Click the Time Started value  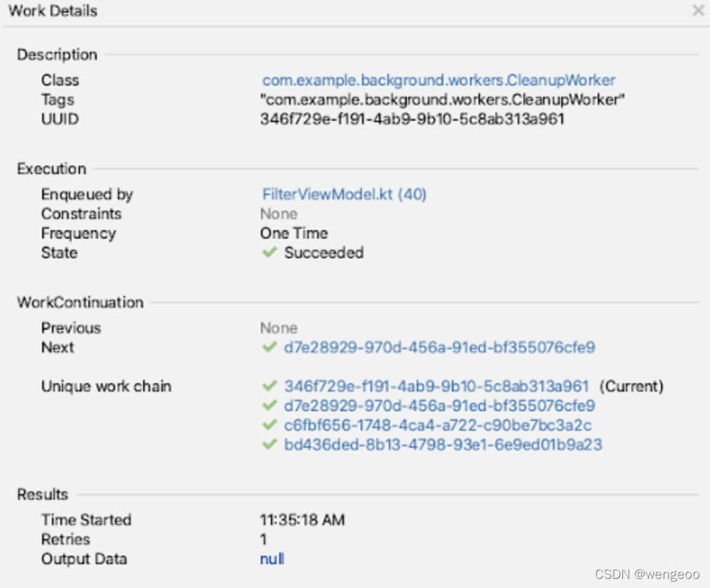[302, 520]
